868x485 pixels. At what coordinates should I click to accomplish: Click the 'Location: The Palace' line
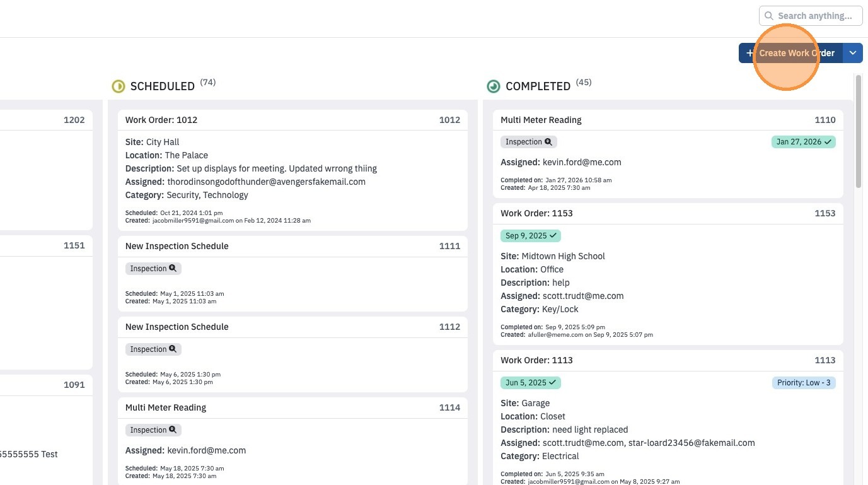pos(166,155)
